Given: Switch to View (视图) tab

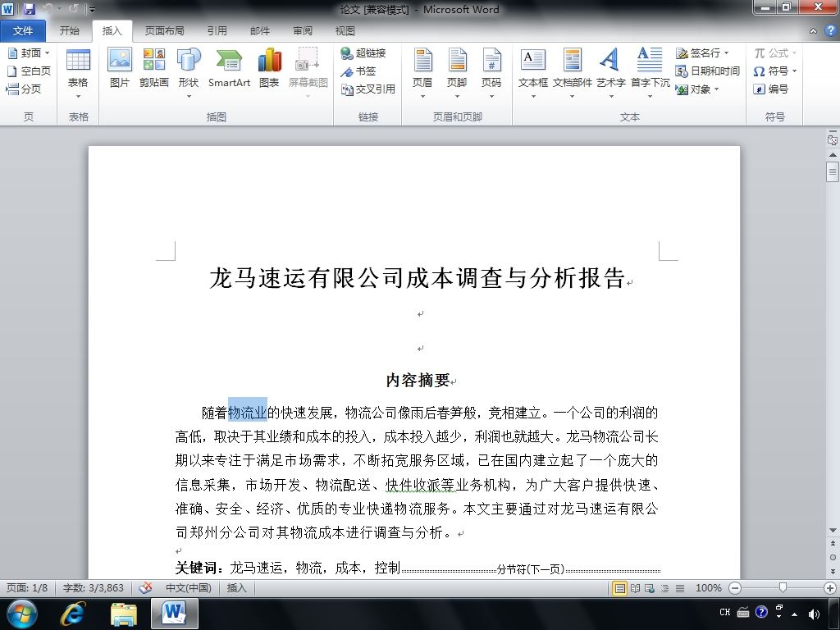Looking at the screenshot, I should [345, 30].
